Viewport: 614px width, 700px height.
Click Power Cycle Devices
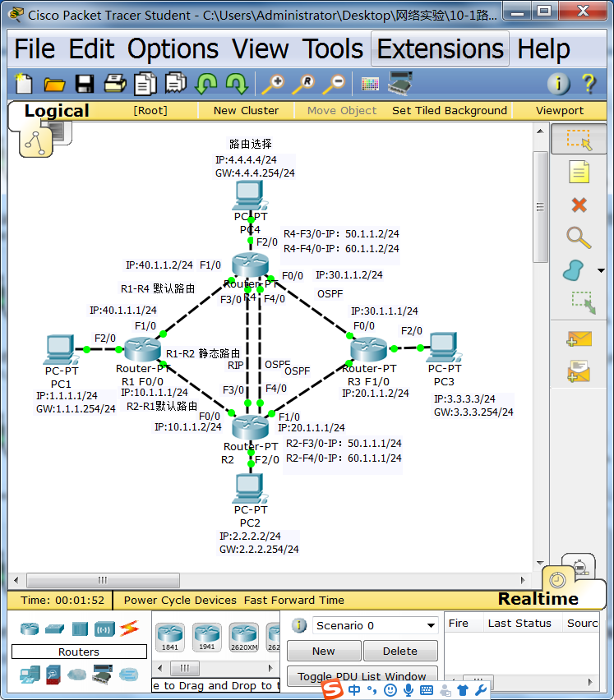pos(180,600)
